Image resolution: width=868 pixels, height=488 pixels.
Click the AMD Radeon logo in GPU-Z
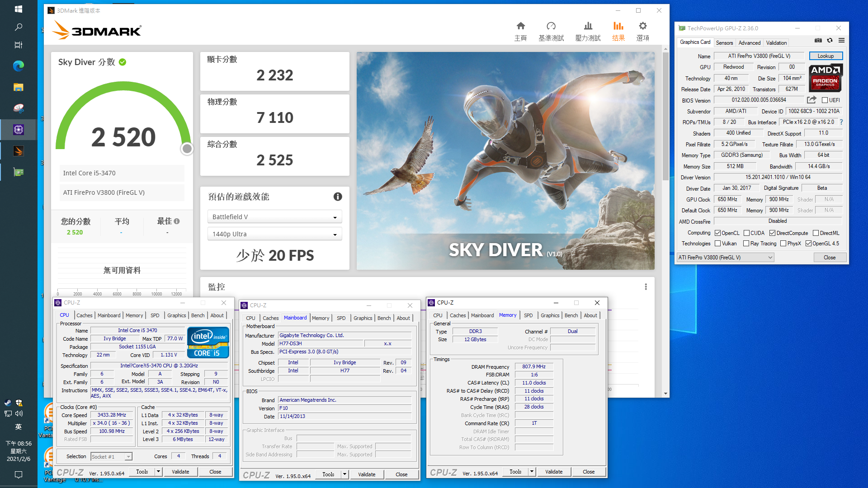click(825, 78)
